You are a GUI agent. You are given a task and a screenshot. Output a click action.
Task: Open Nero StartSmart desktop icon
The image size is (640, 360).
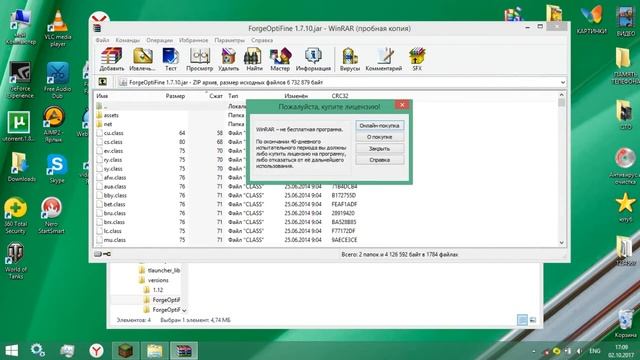pos(51,216)
